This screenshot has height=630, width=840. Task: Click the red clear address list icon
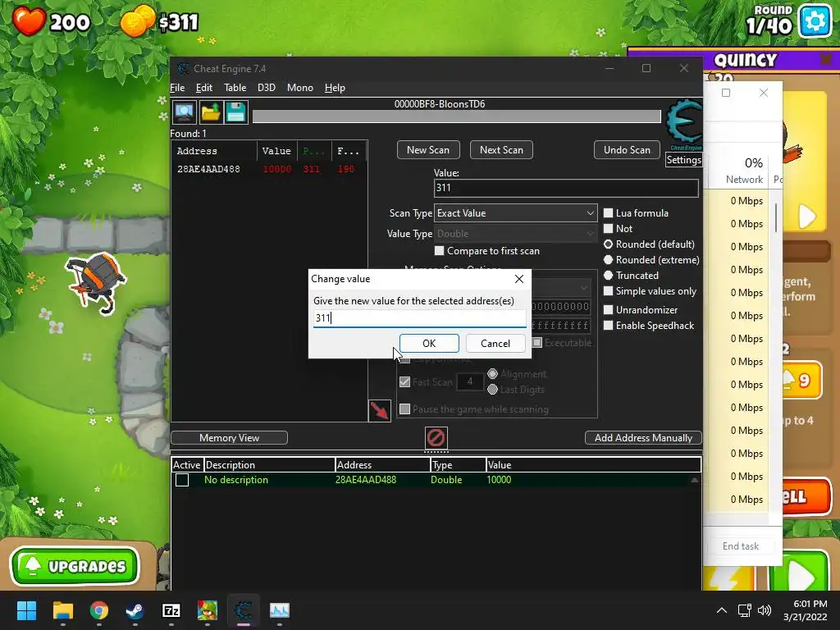[x=436, y=438]
